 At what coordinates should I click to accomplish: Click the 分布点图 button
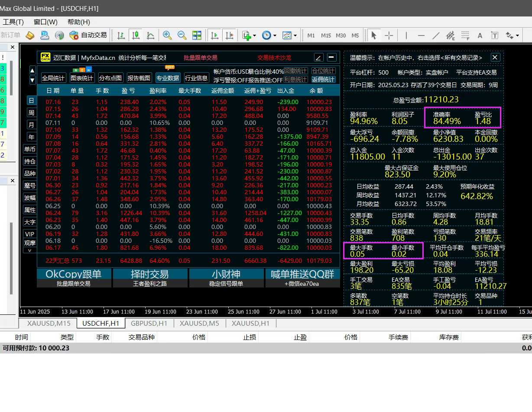(x=111, y=78)
